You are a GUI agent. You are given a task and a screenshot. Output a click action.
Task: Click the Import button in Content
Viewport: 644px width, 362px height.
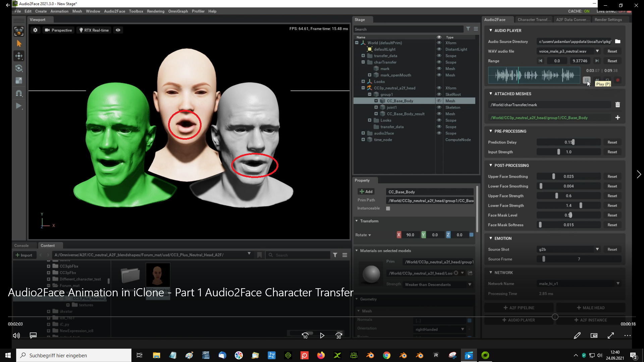(x=24, y=255)
